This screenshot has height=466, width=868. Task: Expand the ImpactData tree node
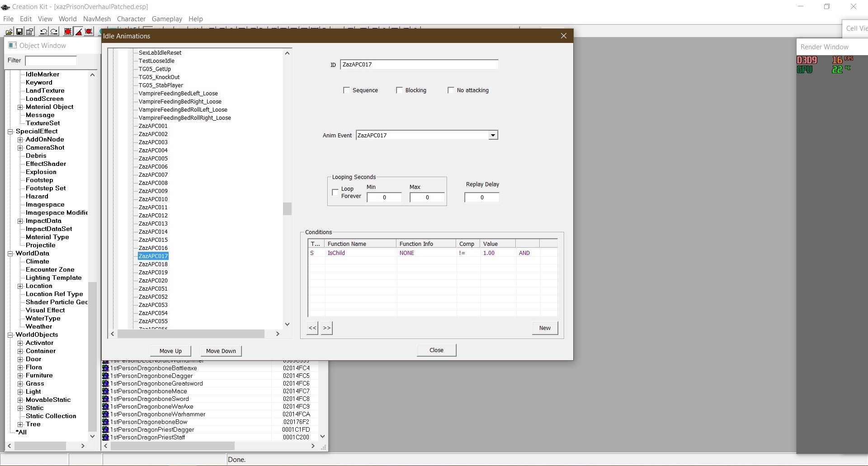coord(20,221)
